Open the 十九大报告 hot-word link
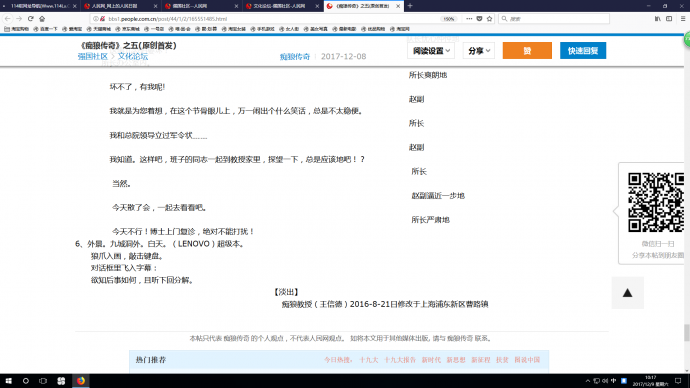 point(400,360)
